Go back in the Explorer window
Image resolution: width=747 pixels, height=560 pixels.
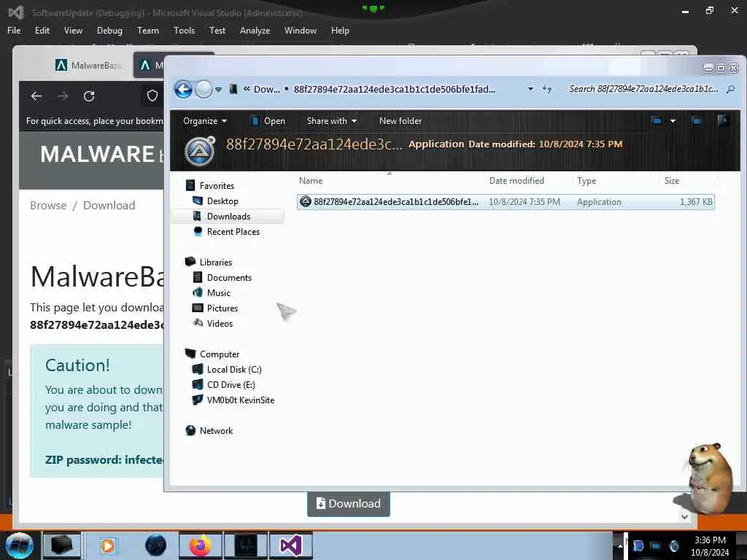click(x=183, y=89)
